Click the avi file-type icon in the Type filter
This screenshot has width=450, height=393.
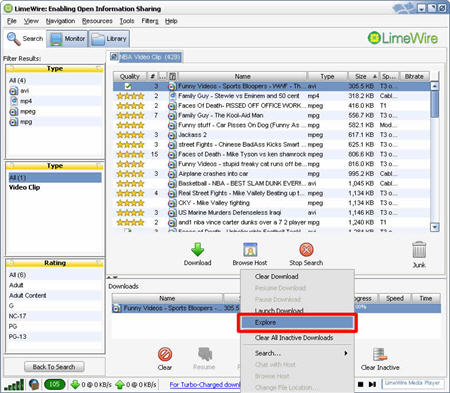click(x=13, y=91)
